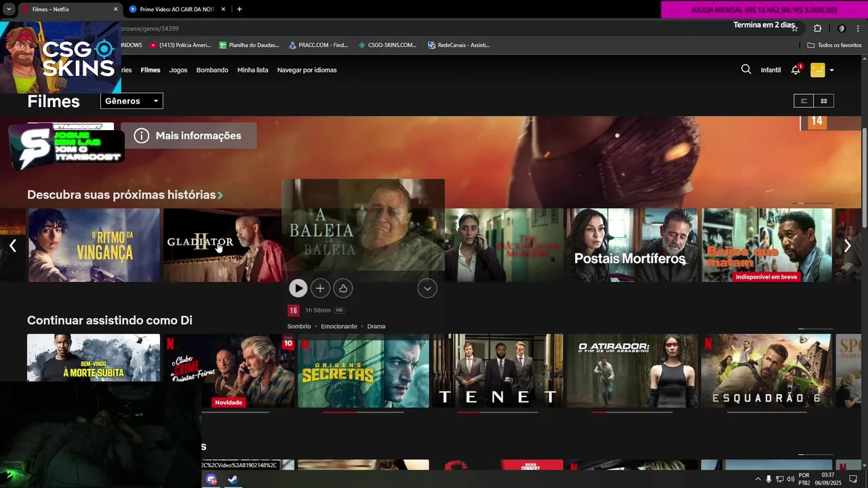This screenshot has width=868, height=488.
Task: Slide row back with left arrow
Action: tap(13, 246)
